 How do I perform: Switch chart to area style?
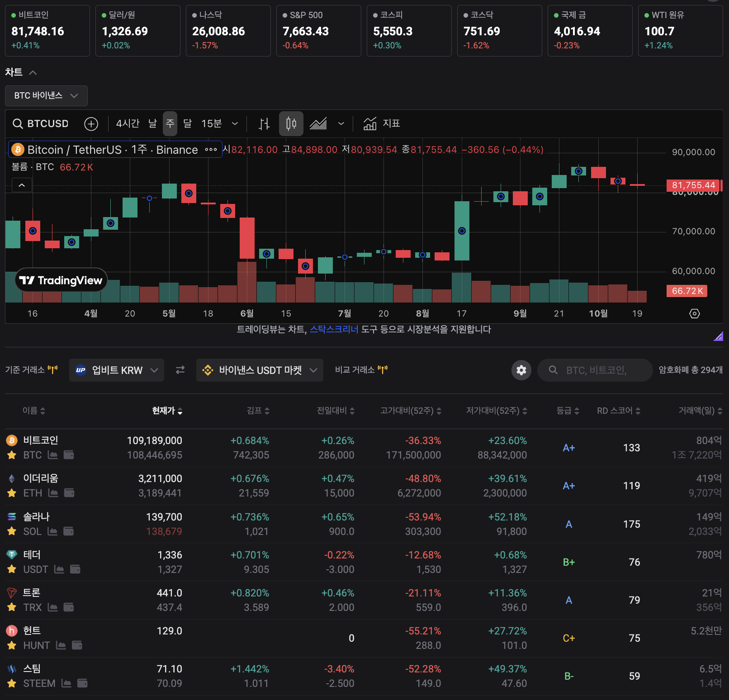coord(318,123)
